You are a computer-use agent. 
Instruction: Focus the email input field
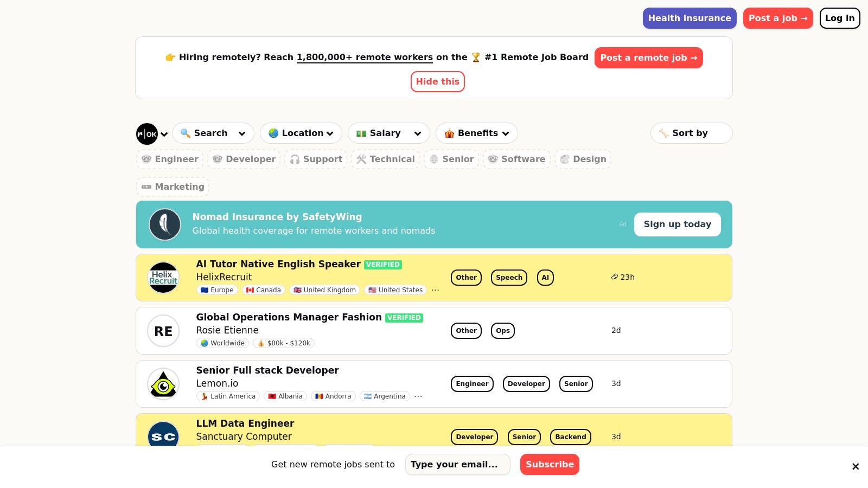[x=458, y=465]
